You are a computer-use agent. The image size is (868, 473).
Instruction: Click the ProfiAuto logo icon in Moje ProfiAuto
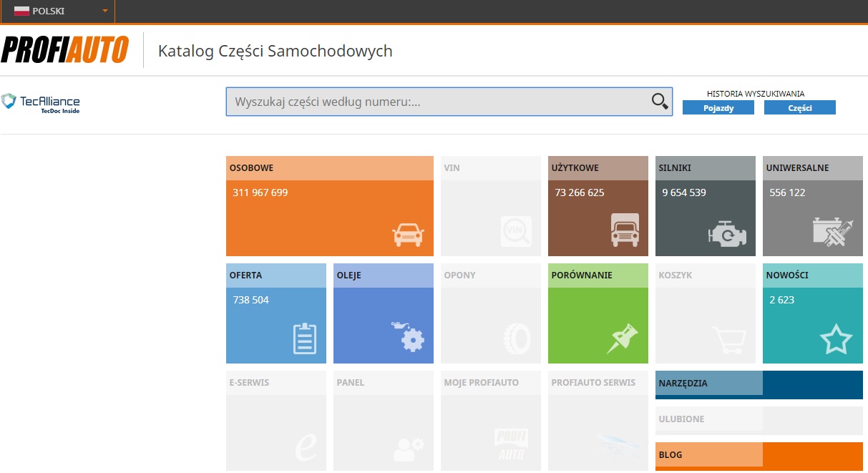(510, 444)
